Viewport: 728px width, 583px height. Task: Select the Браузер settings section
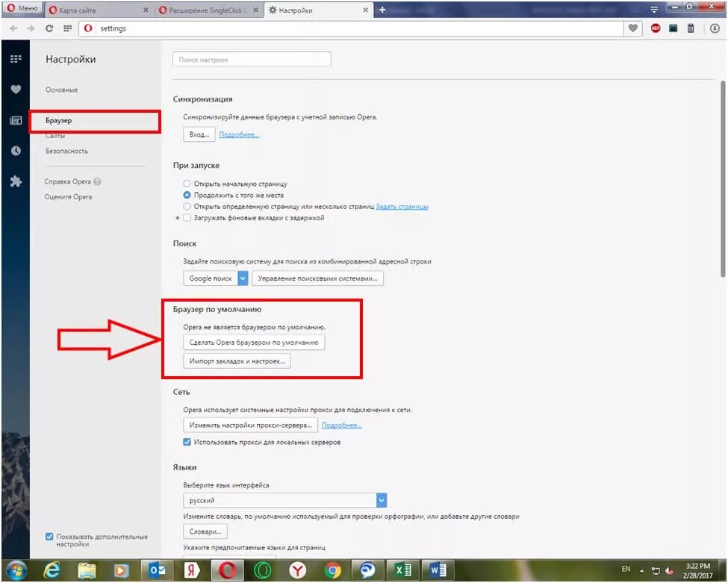tap(58, 121)
